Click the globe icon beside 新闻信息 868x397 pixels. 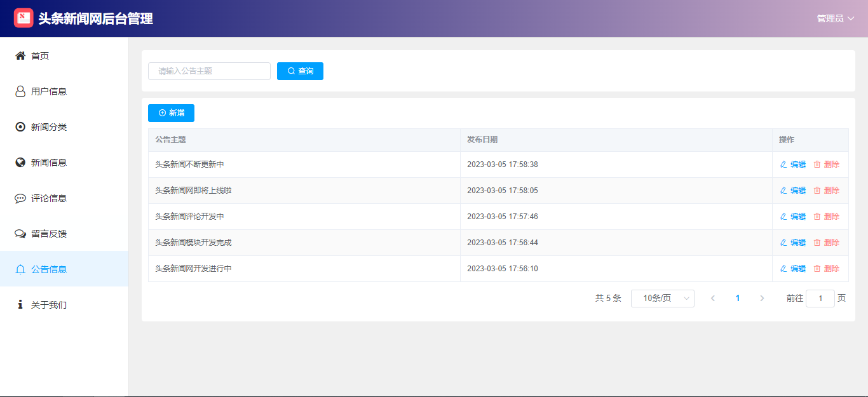point(20,163)
